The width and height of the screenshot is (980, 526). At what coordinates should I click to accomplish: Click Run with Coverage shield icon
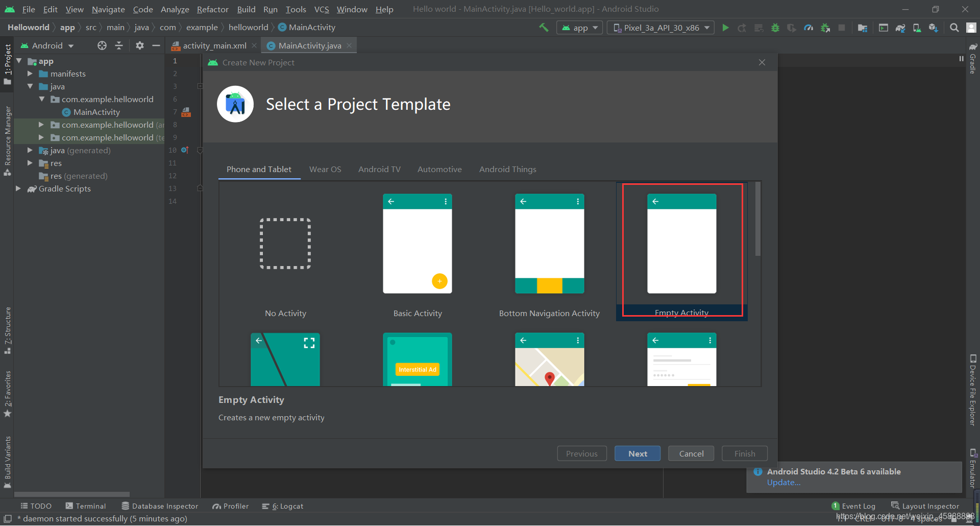(x=792, y=28)
